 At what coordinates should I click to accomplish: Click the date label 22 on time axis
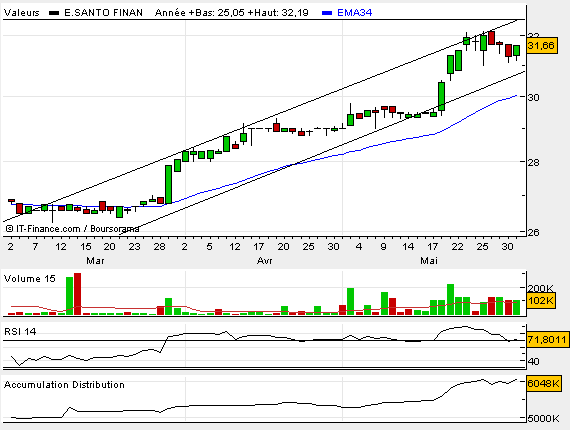click(x=457, y=246)
